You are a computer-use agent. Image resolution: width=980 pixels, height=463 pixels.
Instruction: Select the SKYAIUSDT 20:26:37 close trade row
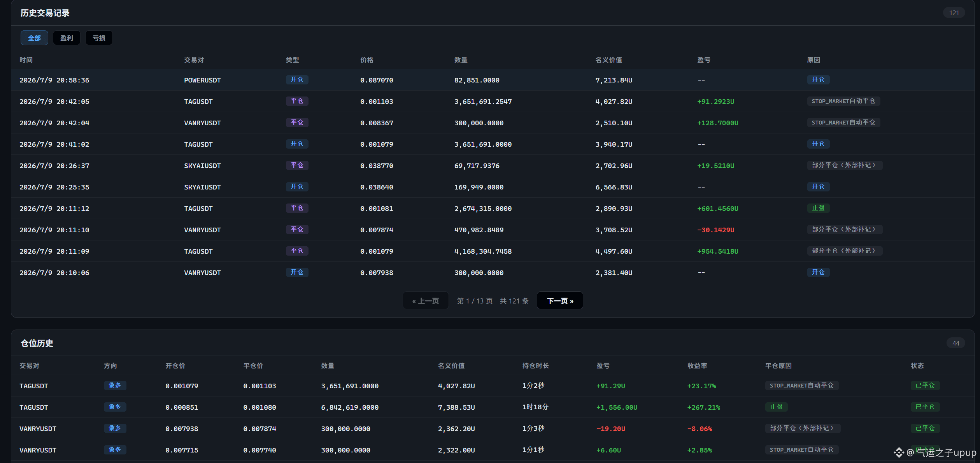[x=493, y=166]
